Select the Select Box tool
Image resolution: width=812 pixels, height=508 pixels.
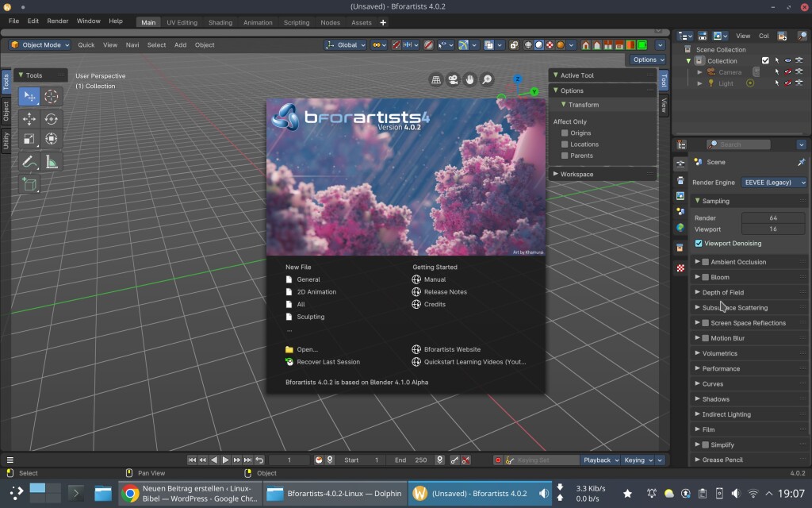29,96
